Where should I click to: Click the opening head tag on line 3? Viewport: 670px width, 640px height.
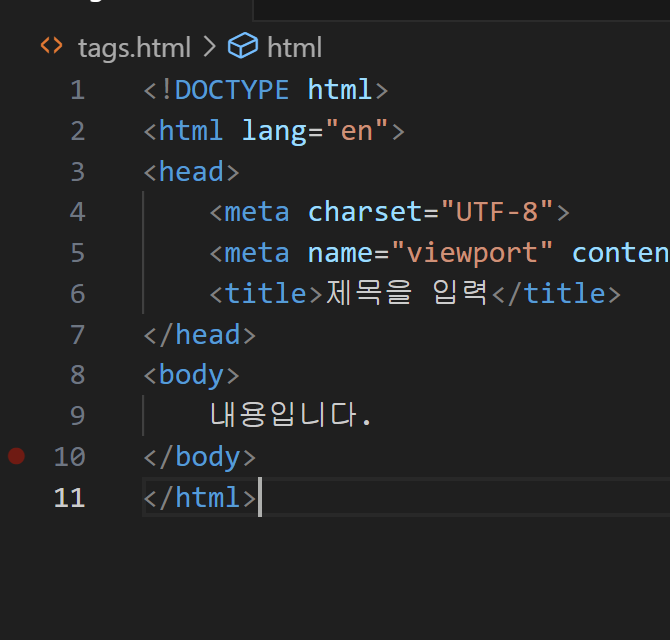point(191,172)
